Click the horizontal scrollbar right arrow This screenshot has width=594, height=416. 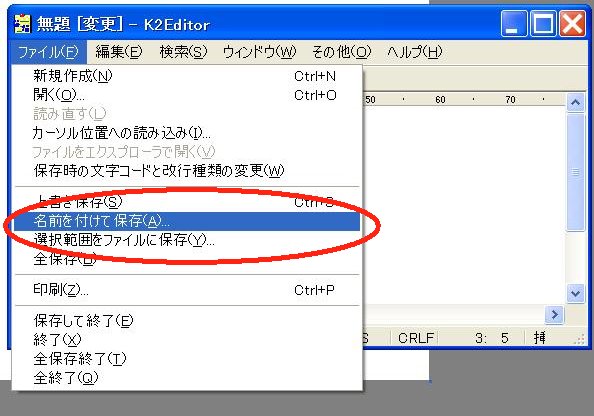[x=555, y=314]
